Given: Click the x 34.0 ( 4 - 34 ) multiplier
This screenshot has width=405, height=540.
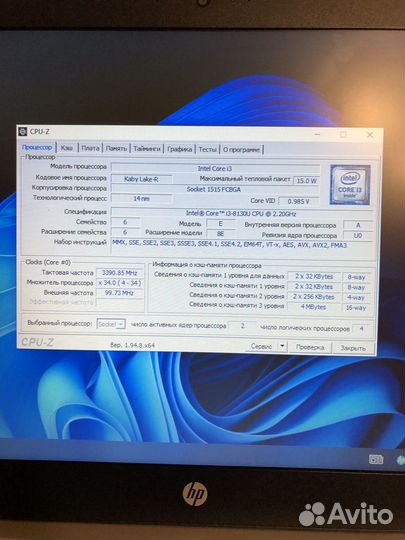Looking at the screenshot, I should [x=120, y=283].
